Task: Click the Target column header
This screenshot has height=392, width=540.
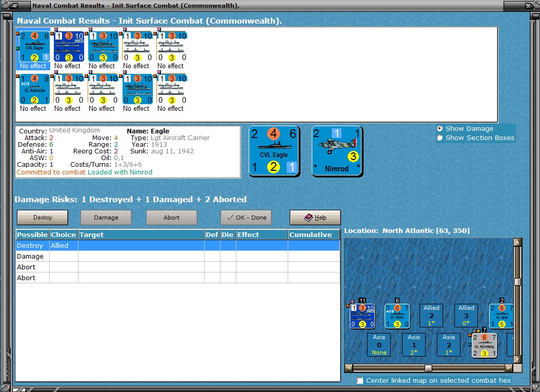Action: [x=141, y=234]
